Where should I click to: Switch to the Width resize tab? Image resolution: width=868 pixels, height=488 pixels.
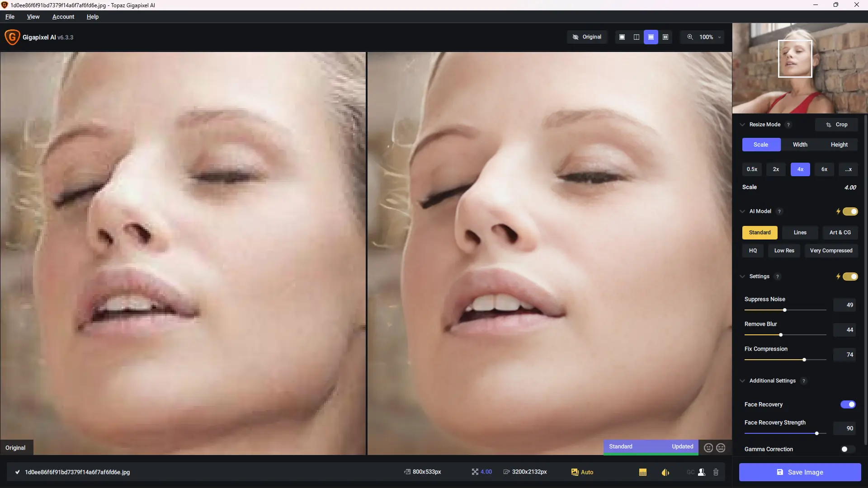click(800, 145)
